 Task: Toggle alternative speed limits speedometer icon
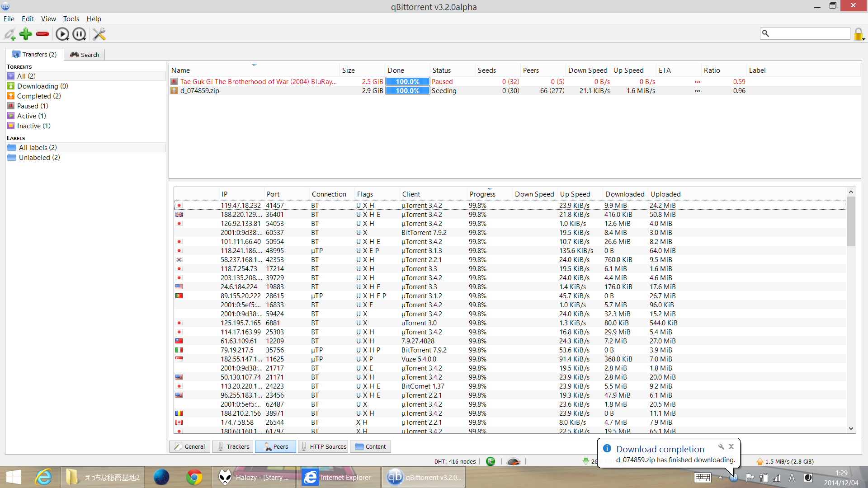(x=513, y=461)
